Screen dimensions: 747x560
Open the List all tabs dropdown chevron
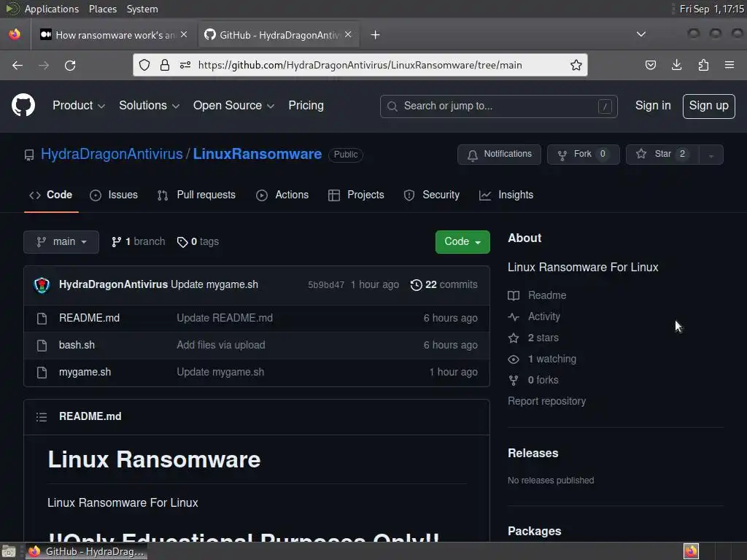(x=641, y=34)
